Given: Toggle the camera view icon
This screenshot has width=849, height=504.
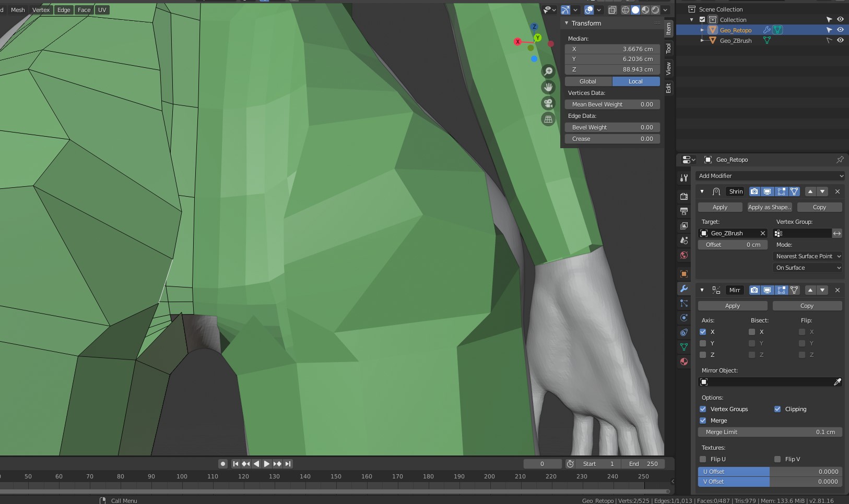Looking at the screenshot, I should pos(548,103).
